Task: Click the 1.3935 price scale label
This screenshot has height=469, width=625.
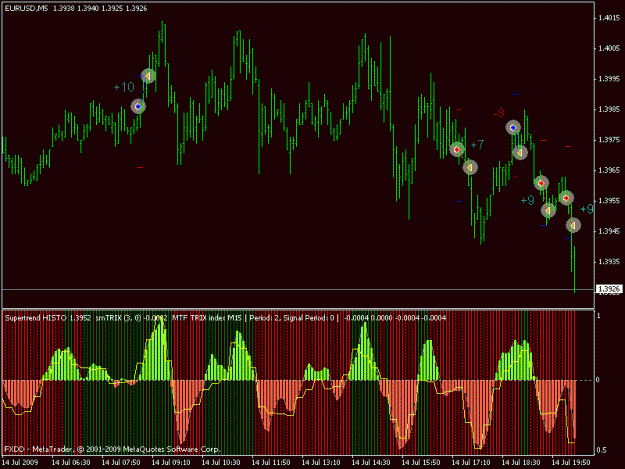Action: [x=609, y=261]
